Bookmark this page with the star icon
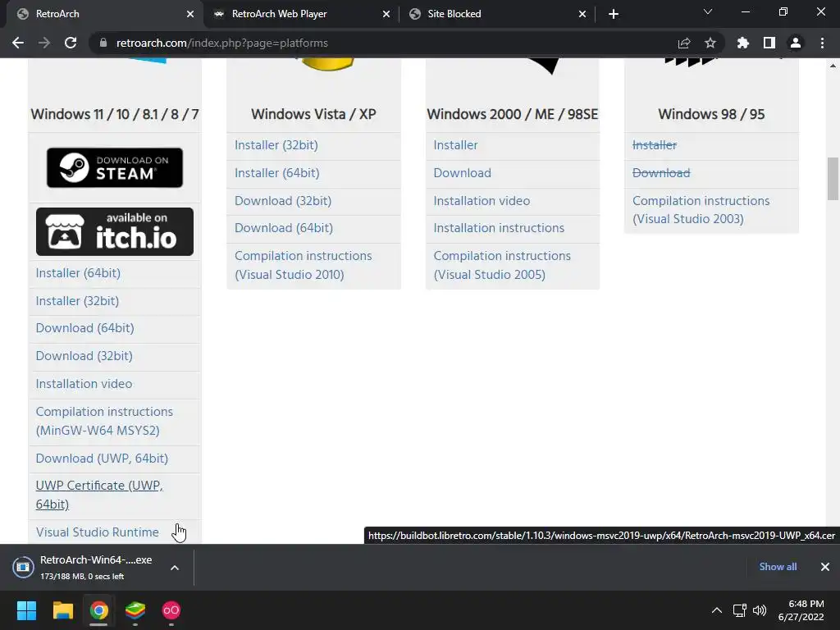 710,43
